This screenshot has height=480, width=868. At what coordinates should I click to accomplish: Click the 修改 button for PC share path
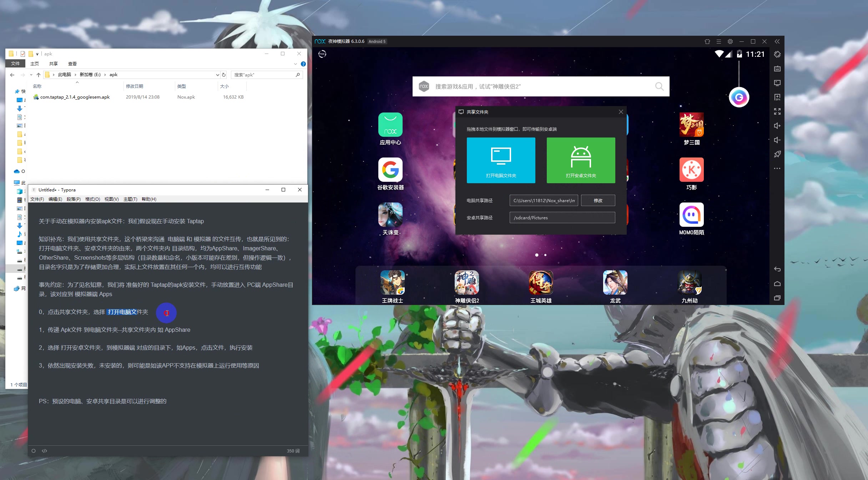tap(598, 200)
